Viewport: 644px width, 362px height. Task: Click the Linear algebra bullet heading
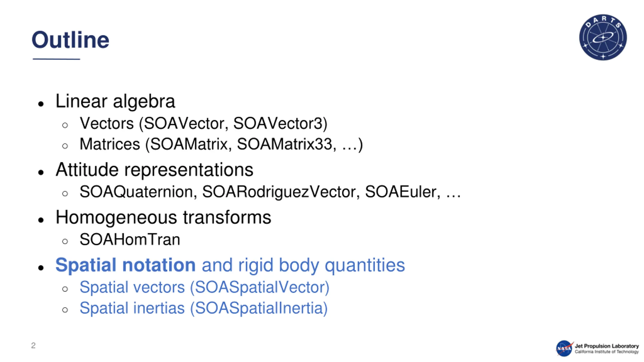point(115,101)
